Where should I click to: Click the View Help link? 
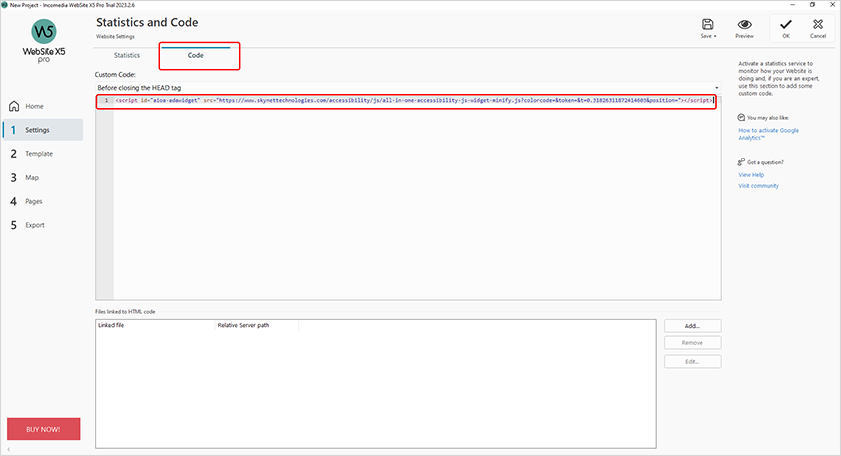pyautogui.click(x=753, y=174)
